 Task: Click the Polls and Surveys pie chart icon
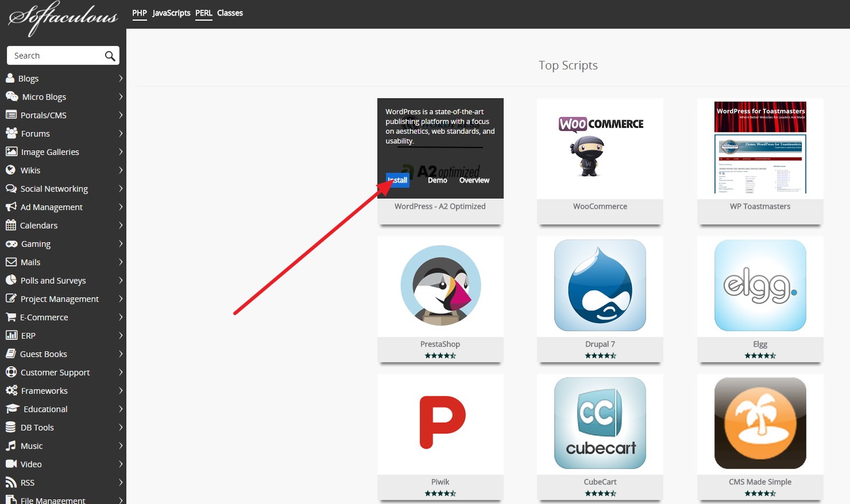[x=11, y=280]
